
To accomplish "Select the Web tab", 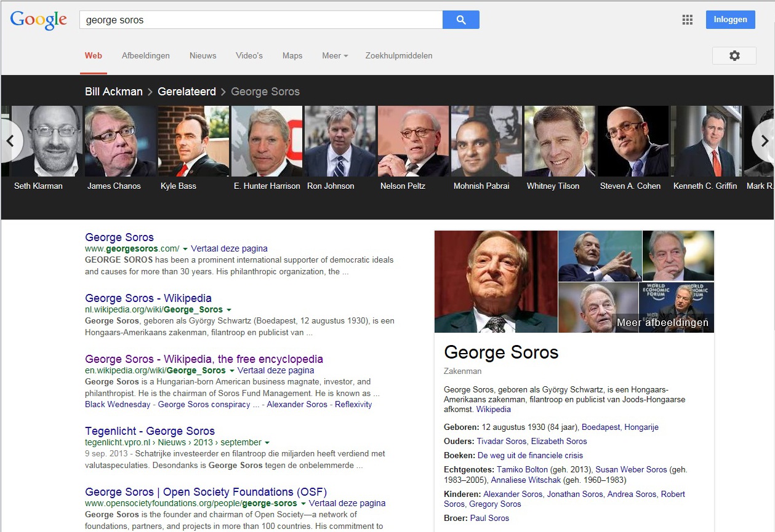I will 94,55.
